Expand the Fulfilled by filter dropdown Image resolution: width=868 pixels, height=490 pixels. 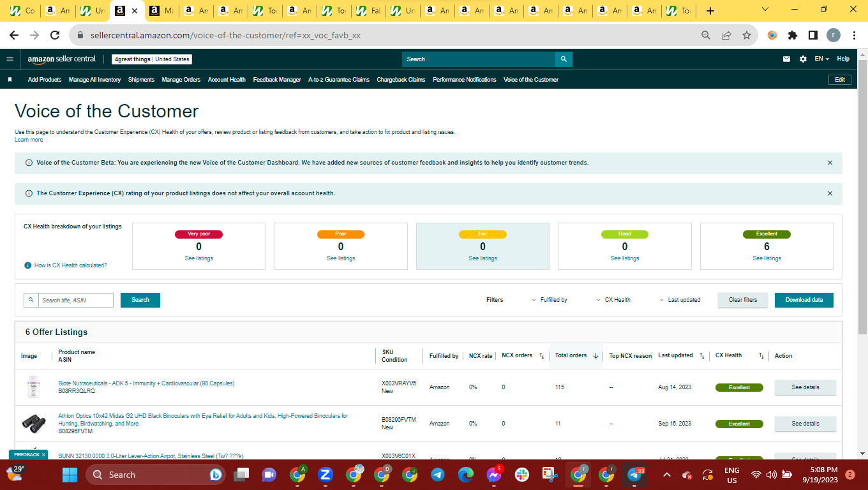pyautogui.click(x=550, y=300)
